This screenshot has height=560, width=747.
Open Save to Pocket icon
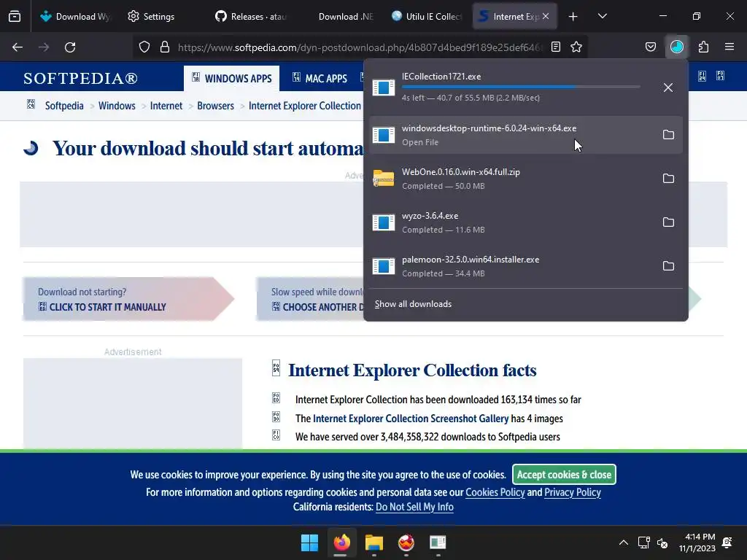coord(651,47)
